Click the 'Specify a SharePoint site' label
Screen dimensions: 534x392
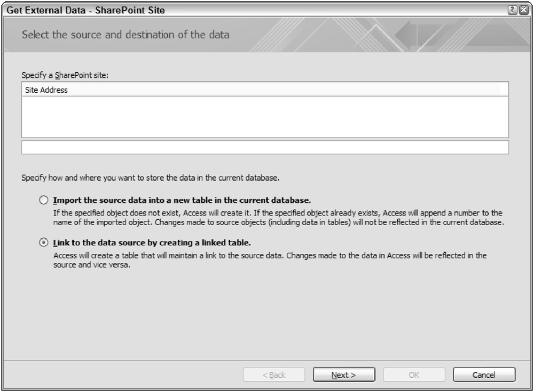tap(65, 75)
